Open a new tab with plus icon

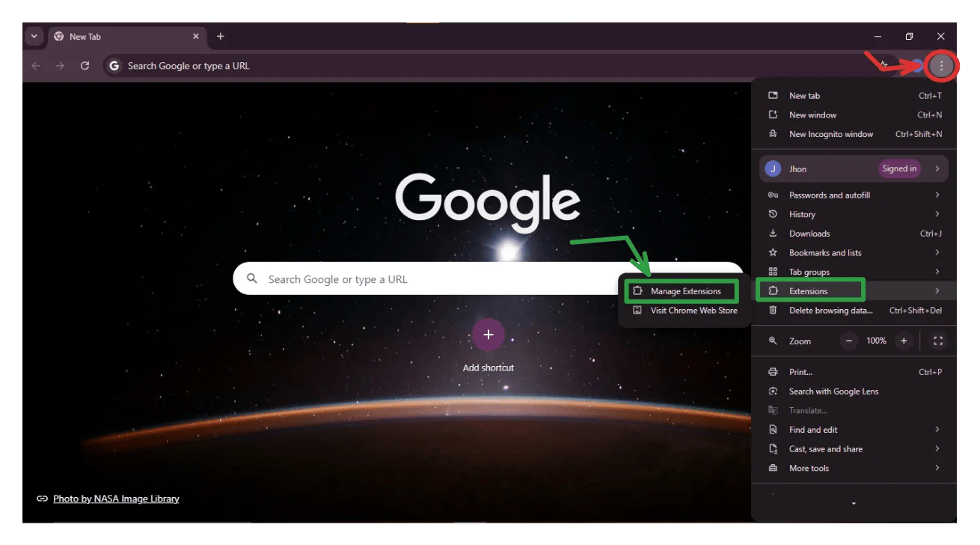point(220,37)
